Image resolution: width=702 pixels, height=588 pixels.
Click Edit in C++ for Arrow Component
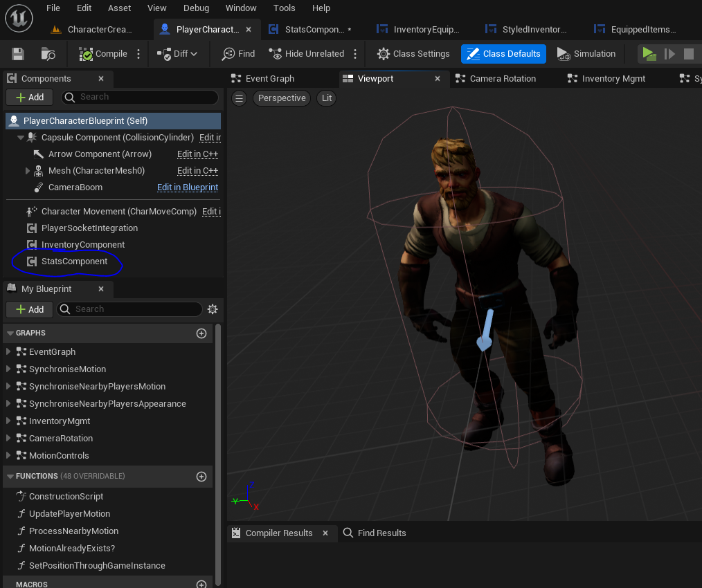click(x=197, y=154)
